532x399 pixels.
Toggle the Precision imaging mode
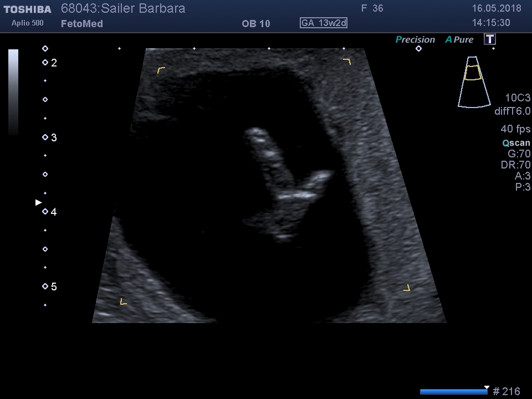click(415, 40)
